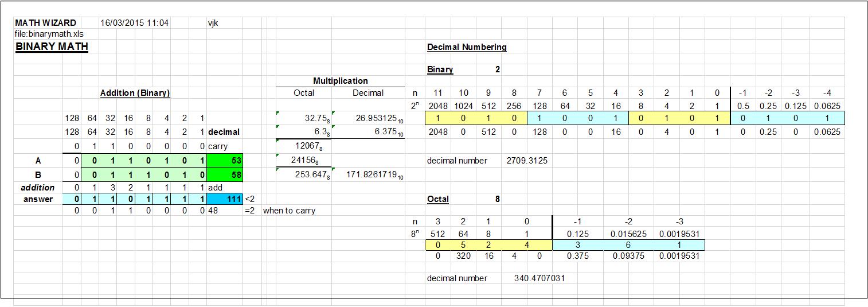Select the 'when to carry' note cell
Viewport: 868px width, 307px height.
[289, 211]
